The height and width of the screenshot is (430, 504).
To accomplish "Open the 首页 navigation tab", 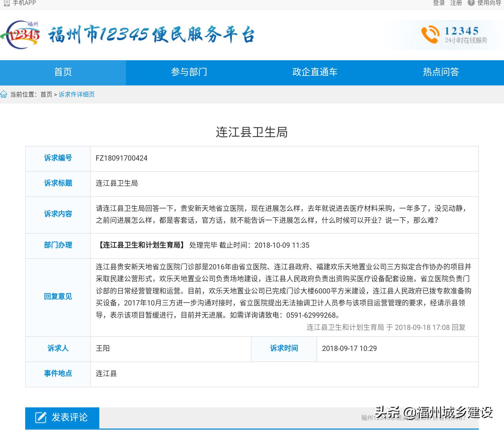I will tap(63, 72).
